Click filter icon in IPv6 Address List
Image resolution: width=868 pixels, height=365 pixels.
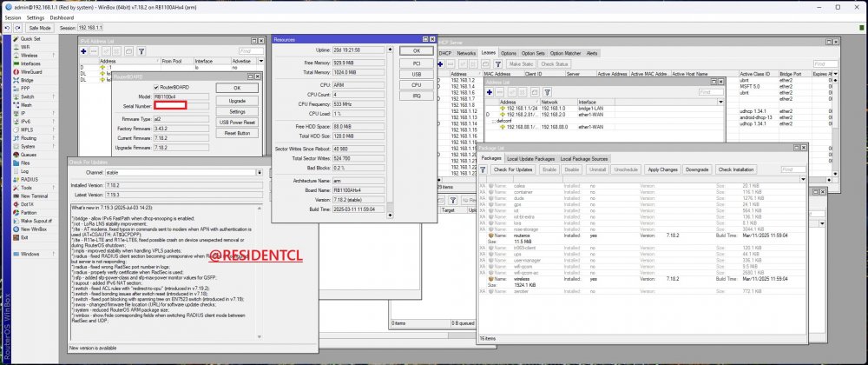[x=141, y=51]
